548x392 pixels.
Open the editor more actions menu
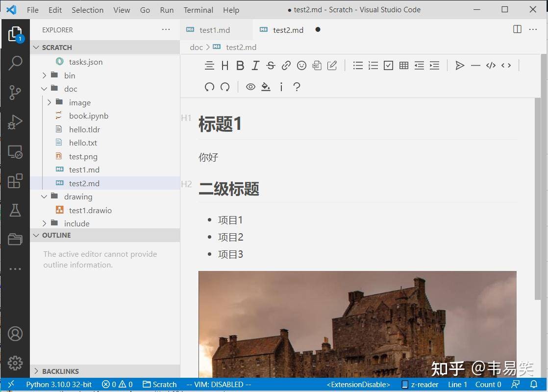[533, 29]
